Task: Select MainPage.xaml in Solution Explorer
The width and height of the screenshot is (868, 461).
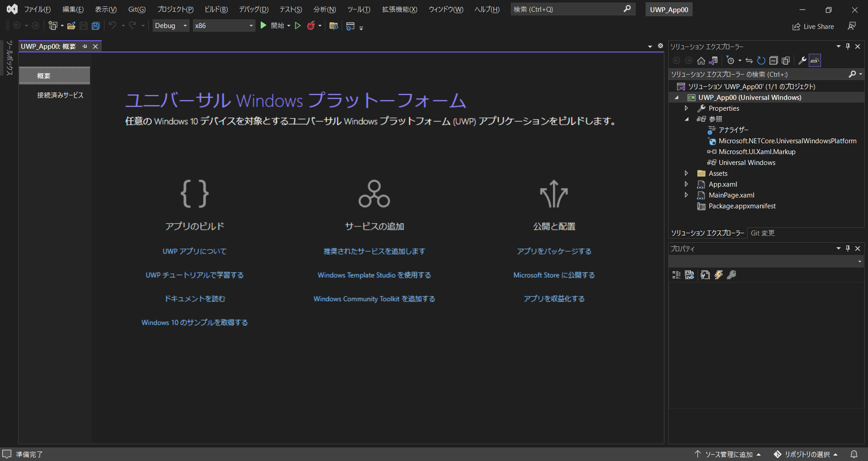Action: click(731, 195)
